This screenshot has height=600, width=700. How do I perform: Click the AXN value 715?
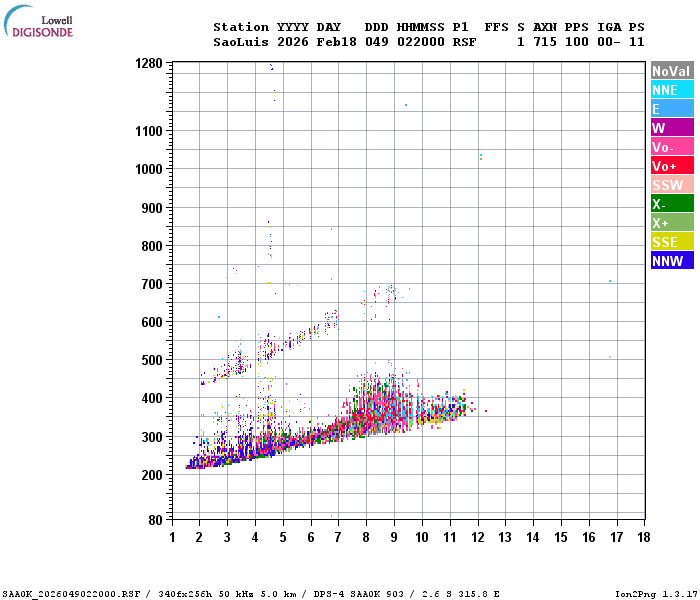(545, 42)
